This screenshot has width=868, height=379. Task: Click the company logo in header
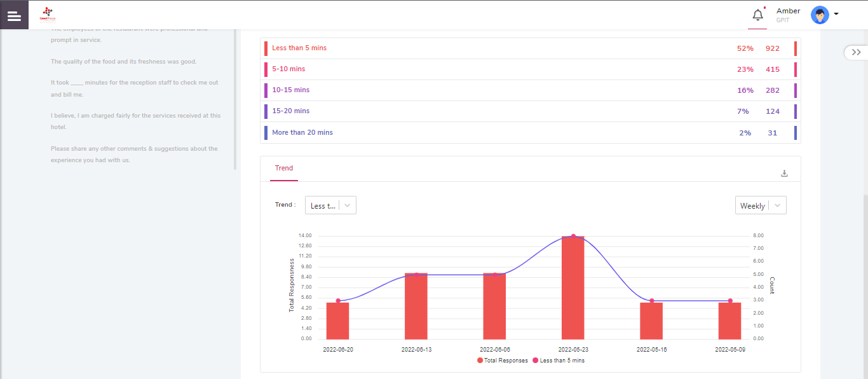pyautogui.click(x=48, y=14)
